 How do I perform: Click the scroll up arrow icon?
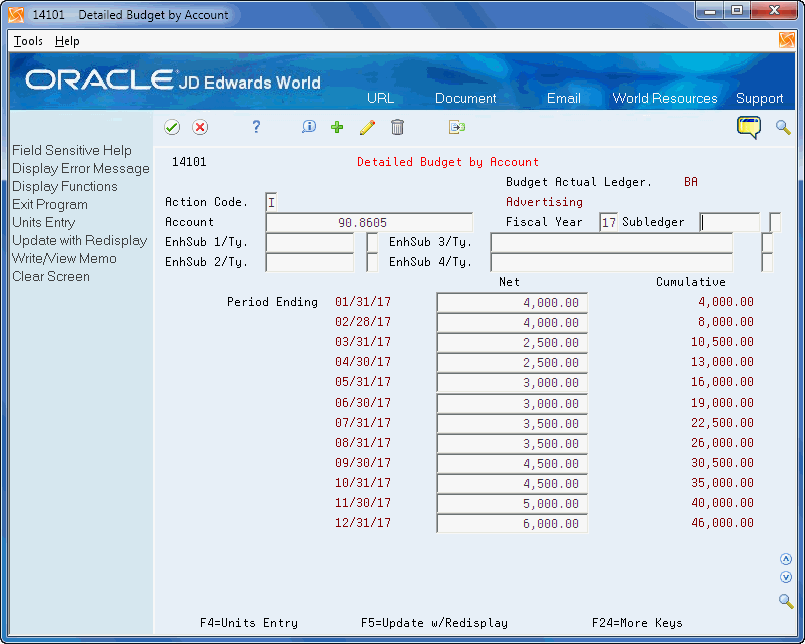786,559
